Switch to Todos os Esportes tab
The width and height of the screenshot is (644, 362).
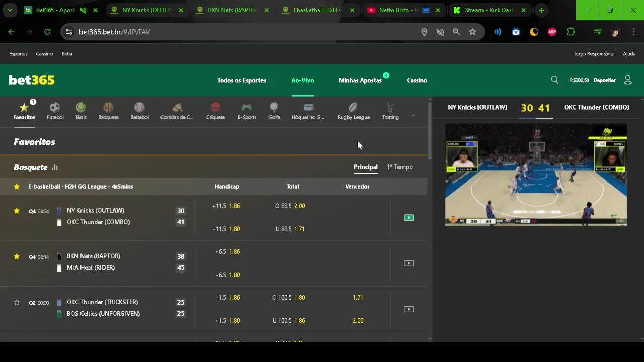242,80
